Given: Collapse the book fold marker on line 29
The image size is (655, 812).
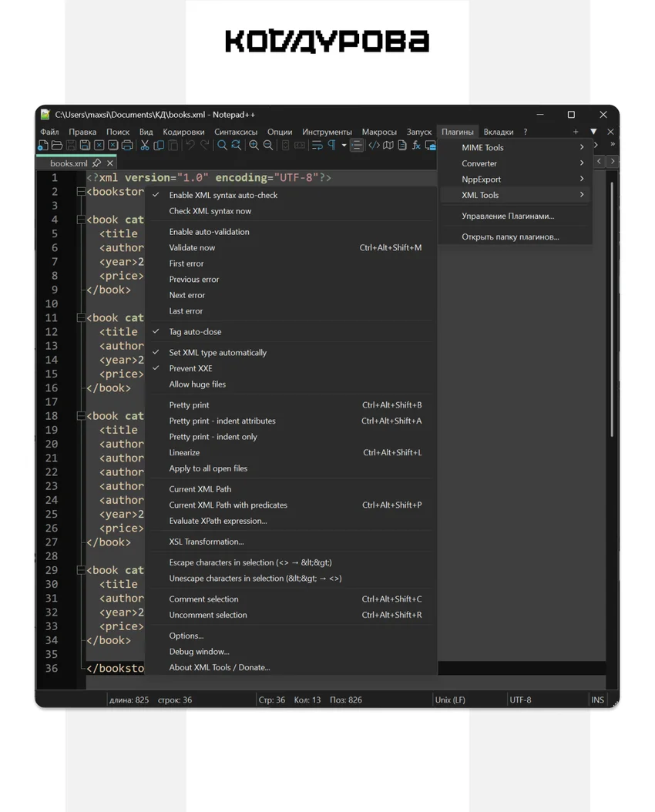Looking at the screenshot, I should [x=81, y=570].
